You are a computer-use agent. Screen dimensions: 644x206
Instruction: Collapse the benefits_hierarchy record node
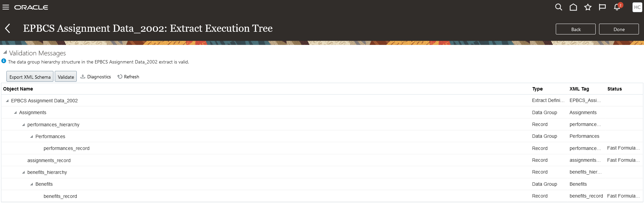[x=23, y=172]
